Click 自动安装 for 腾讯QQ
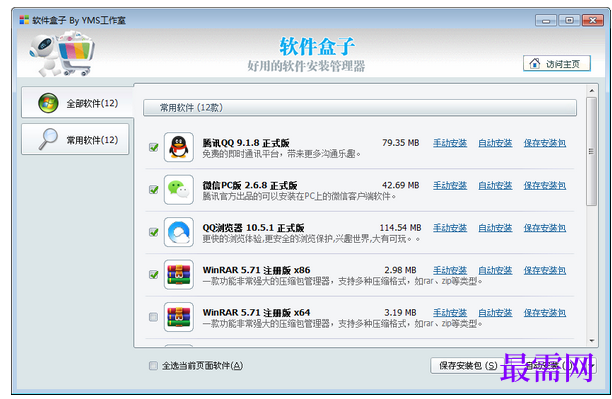The height and width of the screenshot is (399, 612). (495, 143)
